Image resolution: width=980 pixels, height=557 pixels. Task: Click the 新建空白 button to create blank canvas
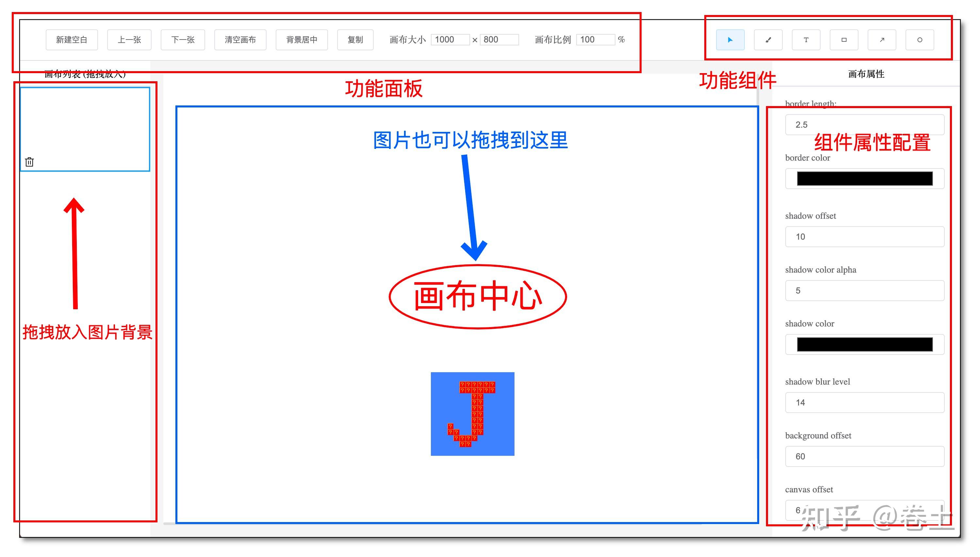click(72, 40)
